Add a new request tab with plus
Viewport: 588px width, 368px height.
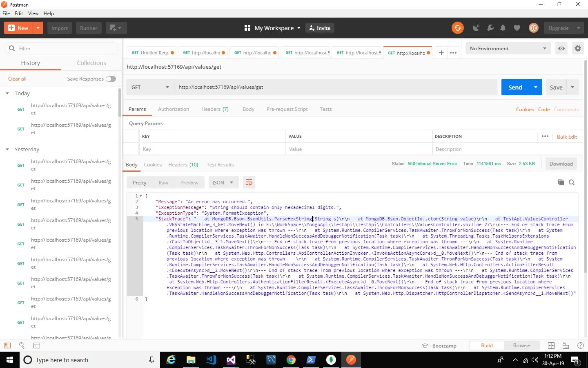point(441,53)
